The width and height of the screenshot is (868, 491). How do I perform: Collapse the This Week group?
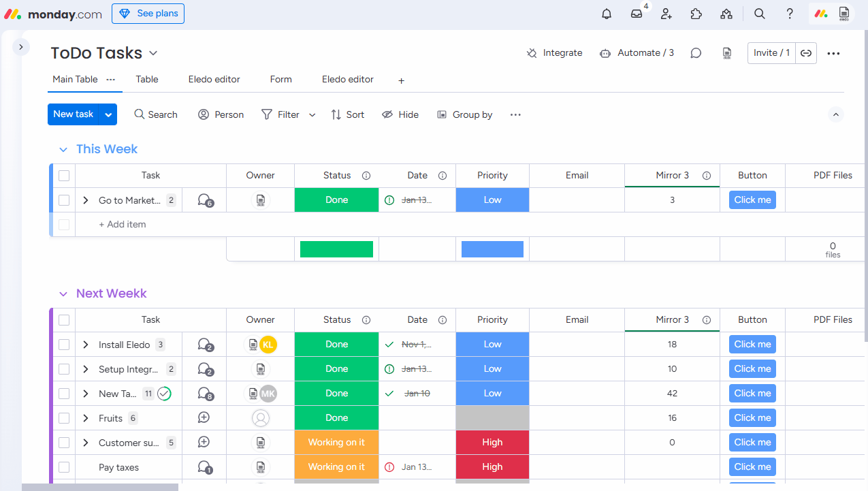[x=63, y=150]
